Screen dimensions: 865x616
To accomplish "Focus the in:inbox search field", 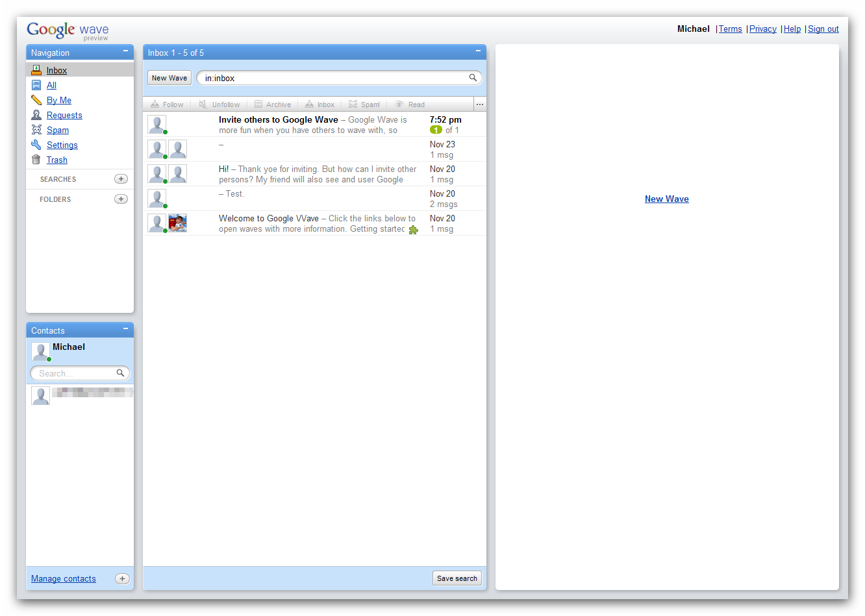I will click(x=339, y=78).
